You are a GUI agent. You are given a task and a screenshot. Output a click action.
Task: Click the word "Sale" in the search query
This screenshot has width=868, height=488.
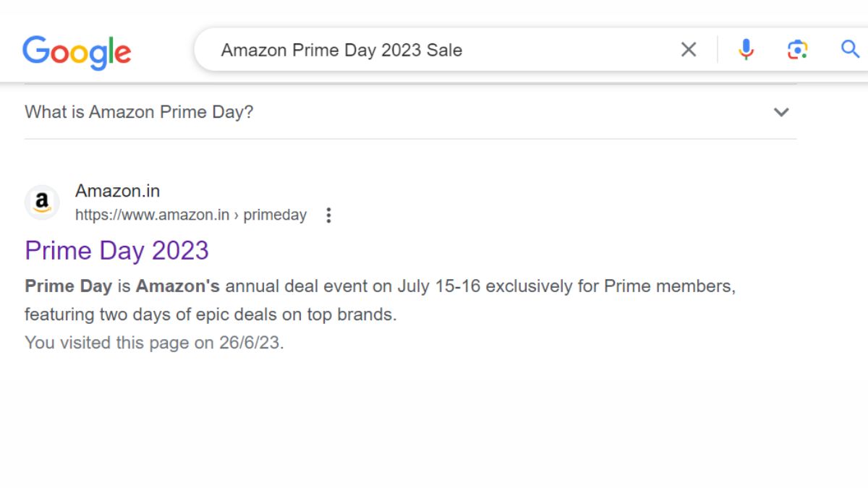point(443,50)
